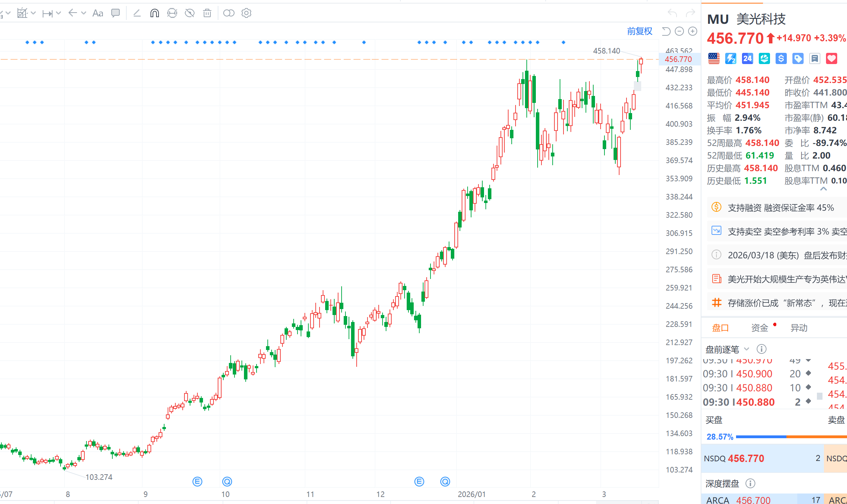Image resolution: width=847 pixels, height=504 pixels.
Task: Expand the 盘前逐笔 dropdown
Action: tap(747, 349)
